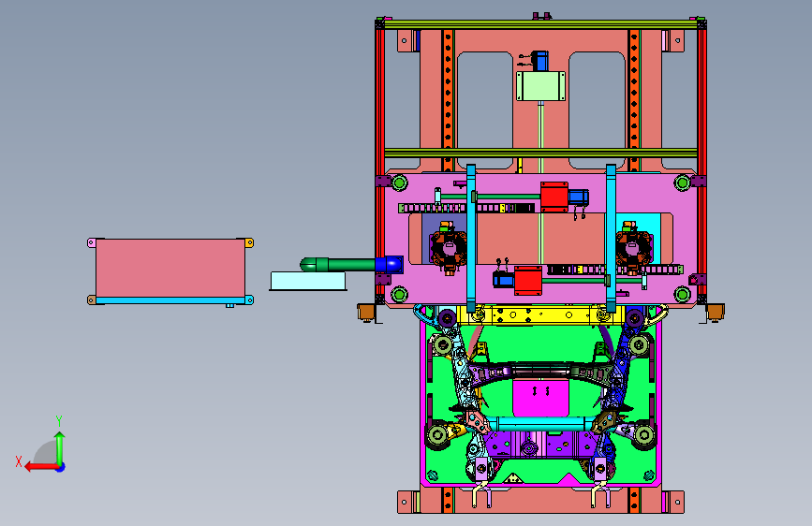Select the right cyan vertical rail
The width and height of the screenshot is (812, 526).
pos(611,239)
